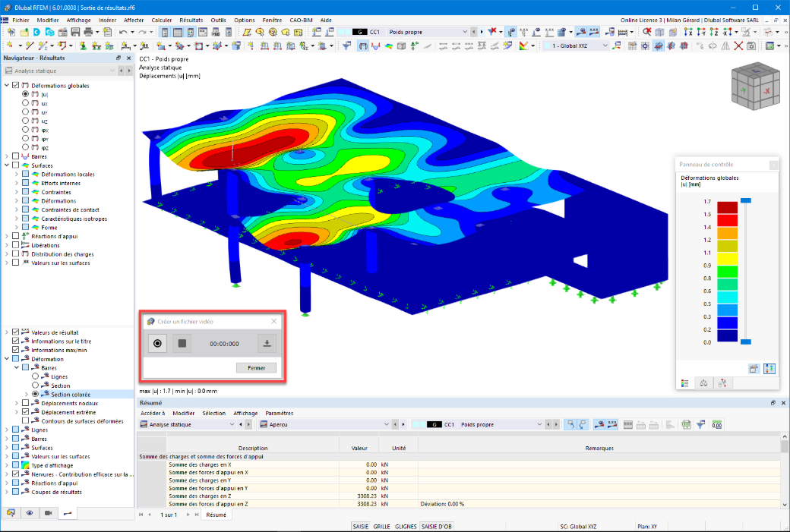Screen dimensions: 790x532
Task: Go to previous load case with left arrow button
Action: 473,32
